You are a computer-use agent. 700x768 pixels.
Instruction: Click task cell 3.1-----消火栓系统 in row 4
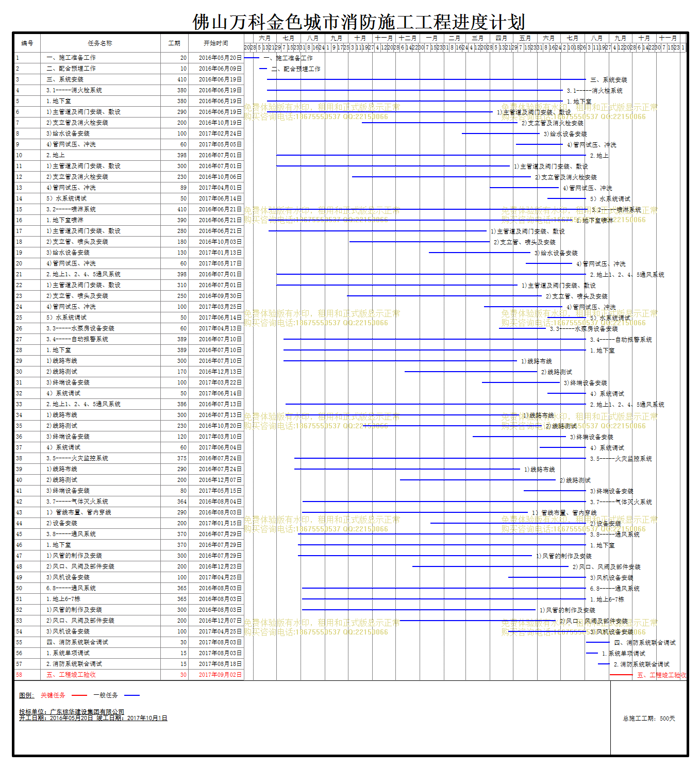[100, 90]
